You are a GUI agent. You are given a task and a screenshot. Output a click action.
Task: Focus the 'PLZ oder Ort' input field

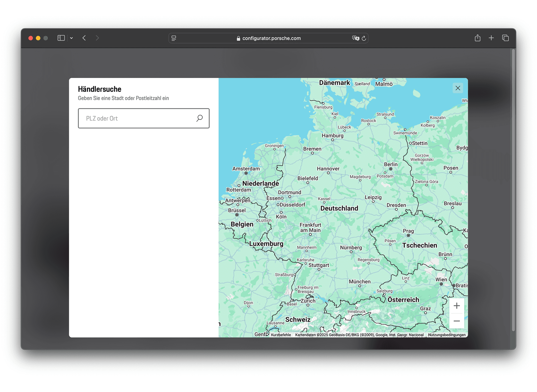[x=144, y=118]
